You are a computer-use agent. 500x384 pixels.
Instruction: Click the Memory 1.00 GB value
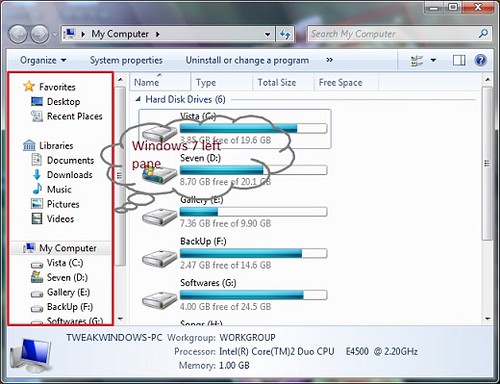(x=234, y=365)
